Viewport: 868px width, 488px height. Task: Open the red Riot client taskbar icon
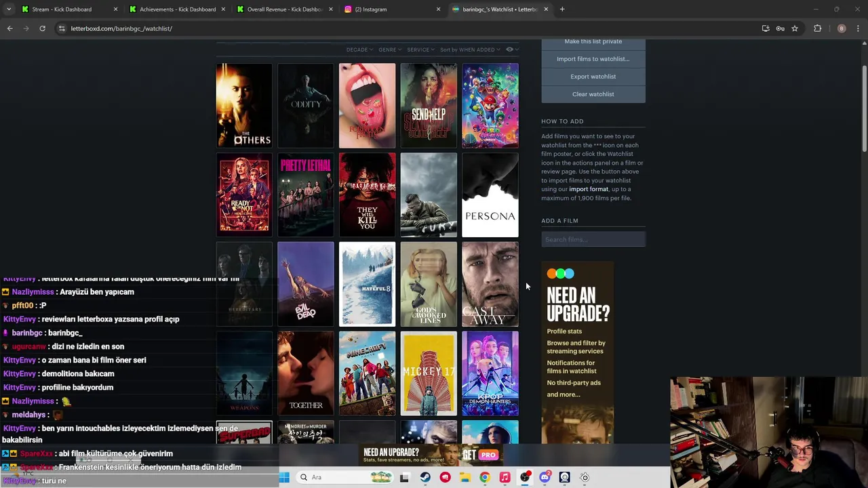[445, 477]
